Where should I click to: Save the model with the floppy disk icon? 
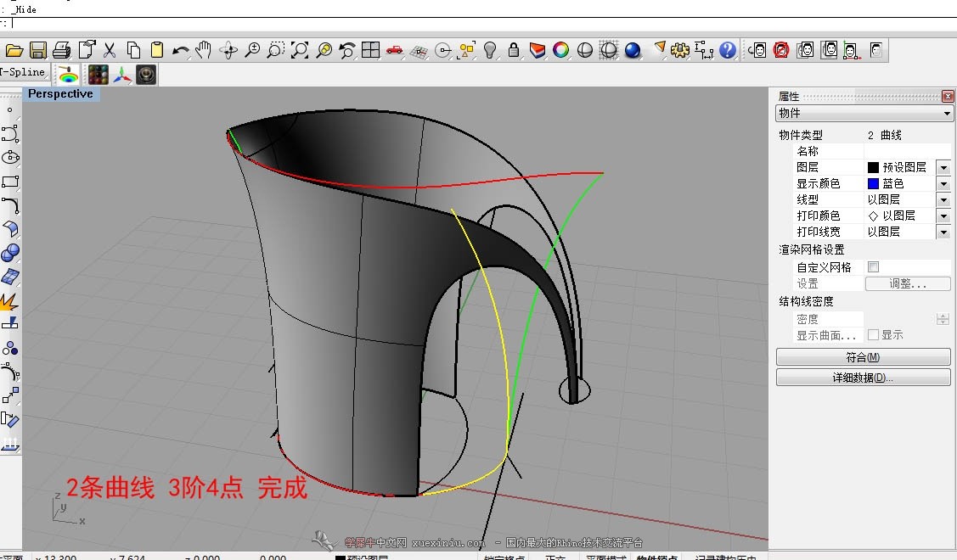coord(38,50)
